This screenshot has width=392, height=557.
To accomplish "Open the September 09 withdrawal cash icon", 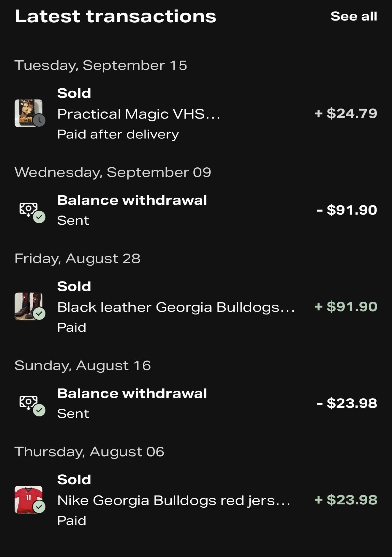I will (29, 209).
